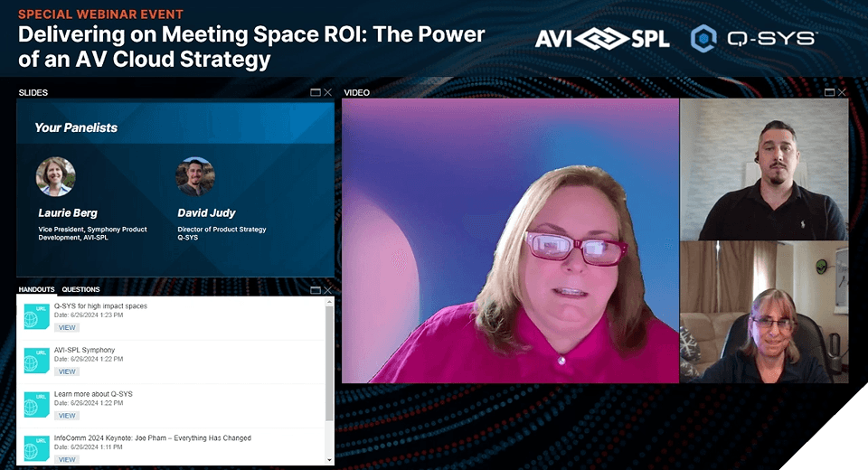Select the video of woman in office chair

click(x=764, y=312)
